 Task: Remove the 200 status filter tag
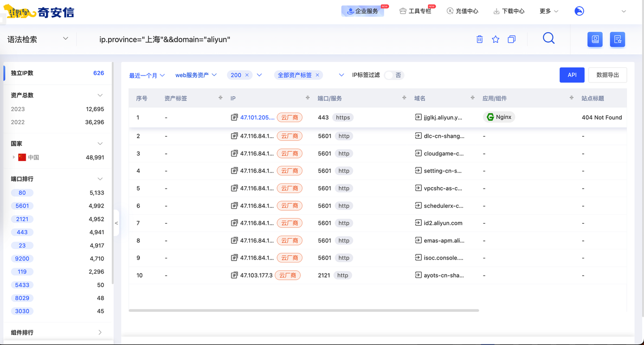247,75
